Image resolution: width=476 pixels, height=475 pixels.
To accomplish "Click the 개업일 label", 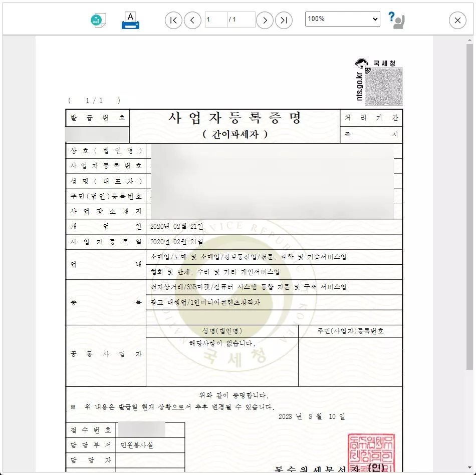I will pos(106,227).
